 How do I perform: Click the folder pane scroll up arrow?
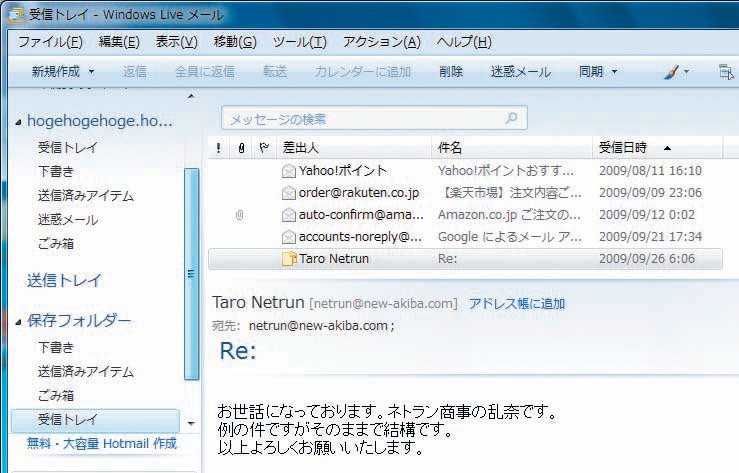coord(191,96)
